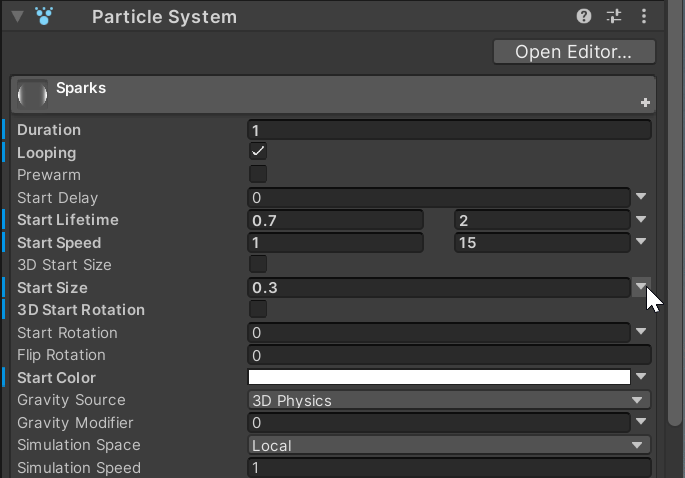Click the Particle System component icon
This screenshot has height=478, width=685.
tap(44, 16)
